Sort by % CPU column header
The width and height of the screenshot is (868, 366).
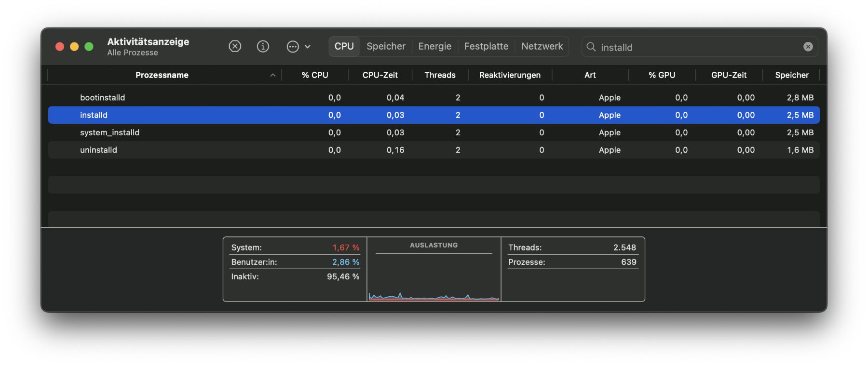(315, 75)
